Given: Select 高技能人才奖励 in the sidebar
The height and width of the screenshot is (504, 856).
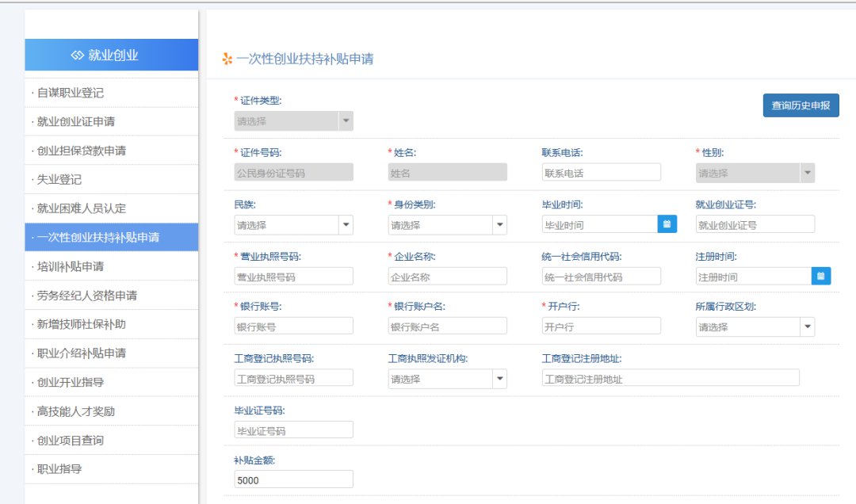Looking at the screenshot, I should [76, 411].
